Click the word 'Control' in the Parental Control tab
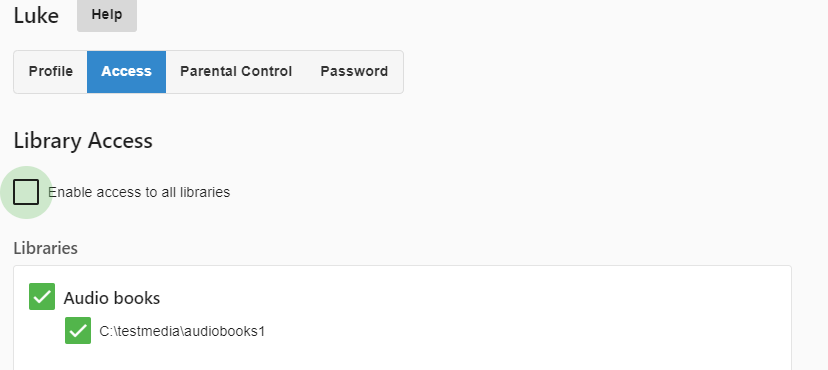 coord(267,72)
